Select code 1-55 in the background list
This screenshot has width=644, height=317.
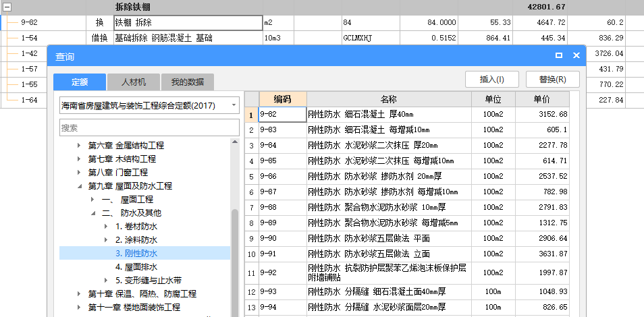[x=29, y=84]
